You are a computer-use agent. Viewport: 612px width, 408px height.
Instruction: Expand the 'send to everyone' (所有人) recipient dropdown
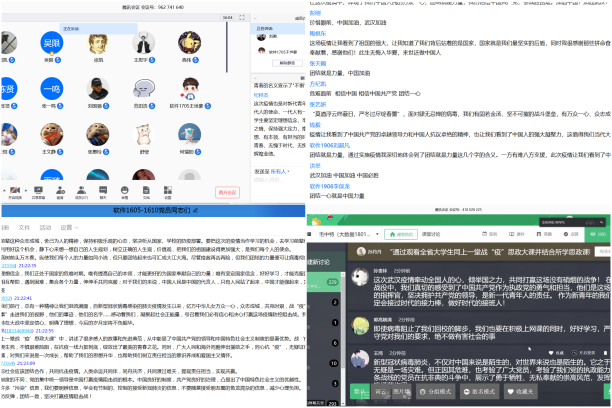pyautogui.click(x=278, y=171)
